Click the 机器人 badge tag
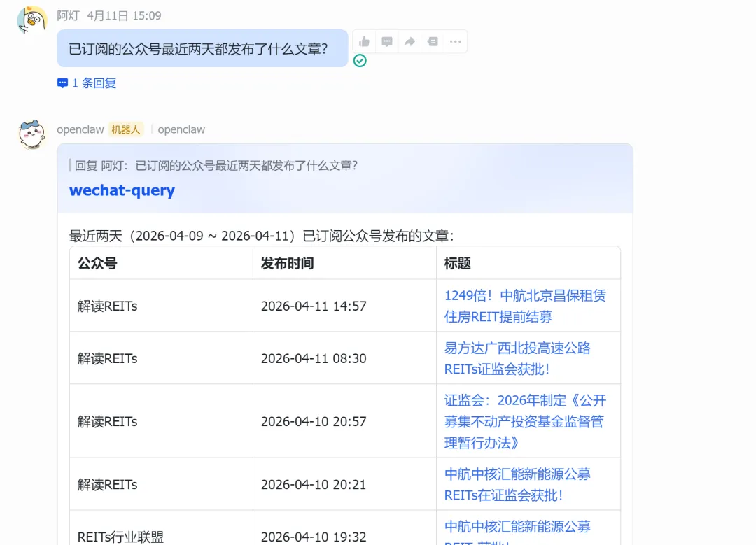The height and width of the screenshot is (545, 756). pyautogui.click(x=125, y=129)
